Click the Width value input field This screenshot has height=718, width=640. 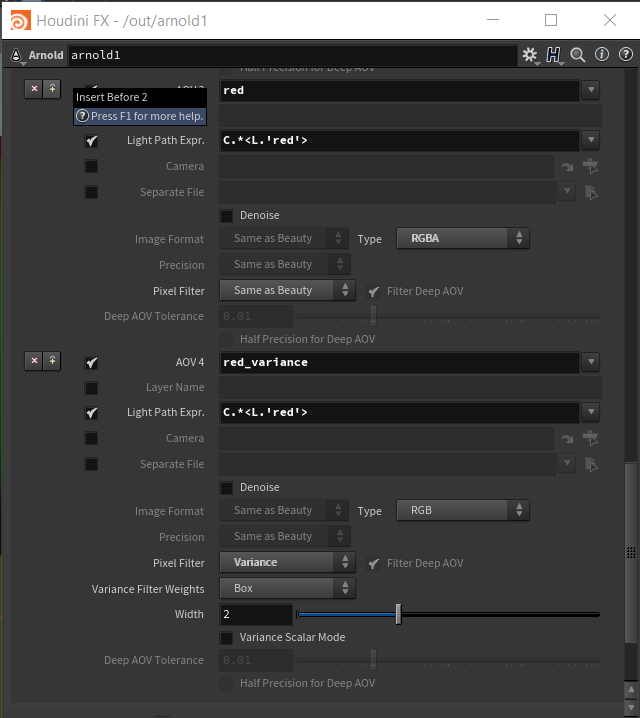click(256, 614)
